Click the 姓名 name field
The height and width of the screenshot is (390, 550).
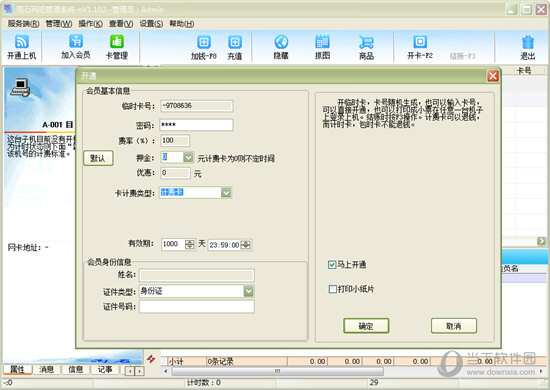point(197,275)
